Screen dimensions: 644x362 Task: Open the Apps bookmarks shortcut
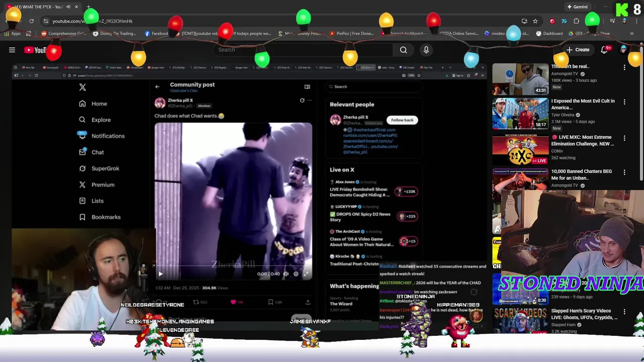pos(12,34)
